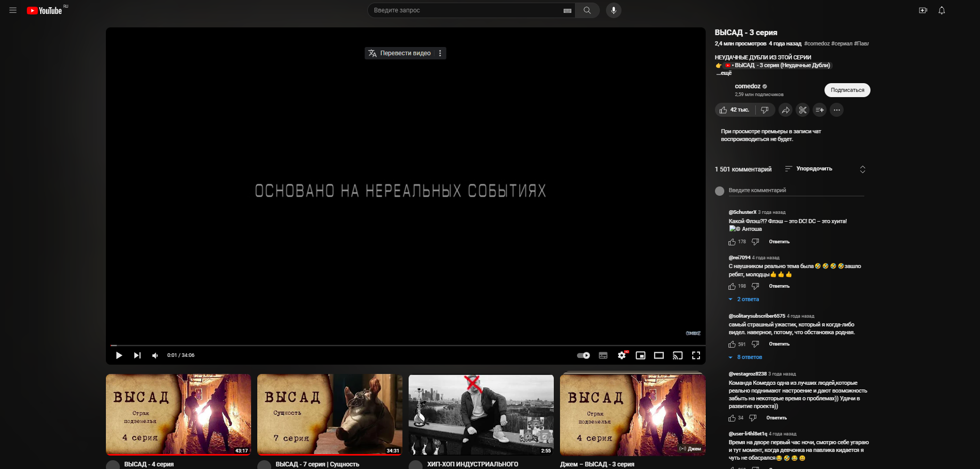The image size is (980, 469).
Task: Enter full screen mode
Action: tap(696, 355)
